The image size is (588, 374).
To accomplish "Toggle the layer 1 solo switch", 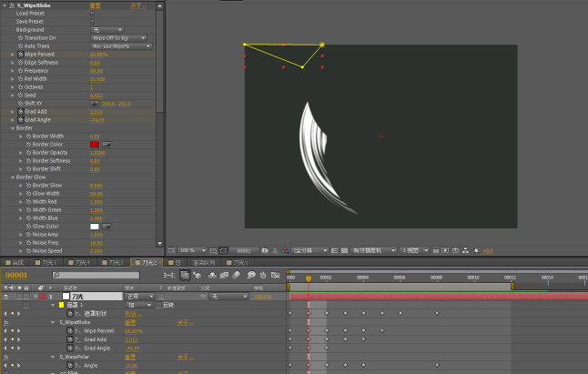I will [19, 297].
